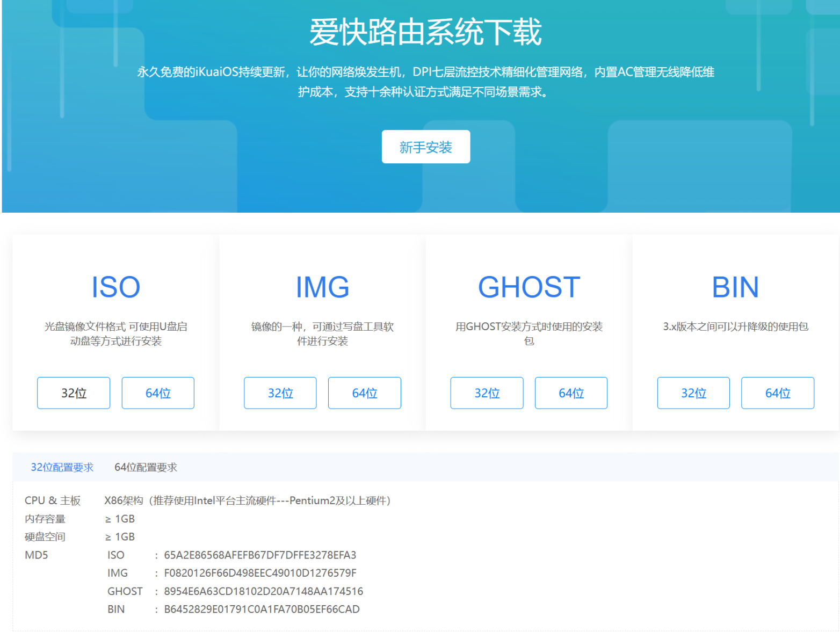The height and width of the screenshot is (639, 840).
Task: Click the GHOST description 用GHOST安装方式
Action: tap(529, 333)
